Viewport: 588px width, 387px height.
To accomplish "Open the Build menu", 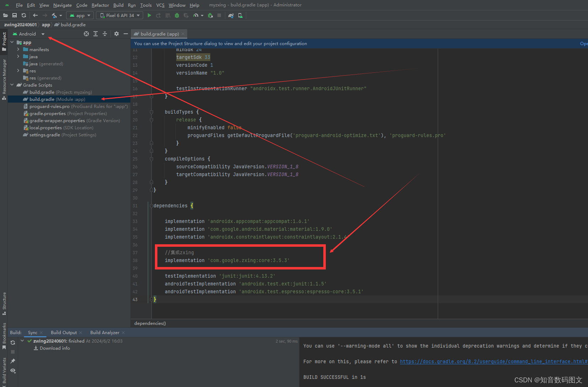I will 118,5.
